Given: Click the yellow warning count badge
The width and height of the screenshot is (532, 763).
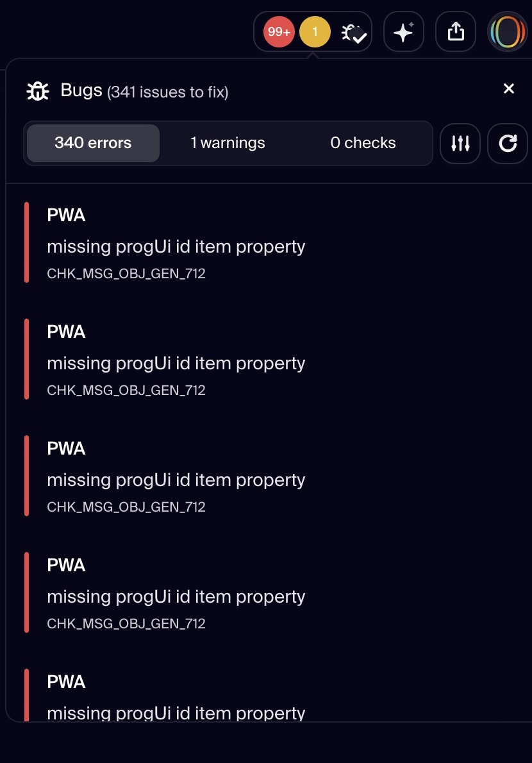Looking at the screenshot, I should click(315, 32).
